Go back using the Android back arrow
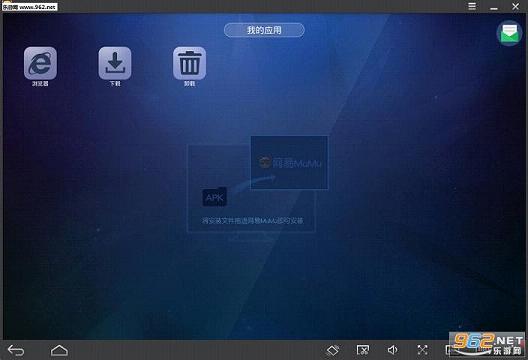Image resolution: width=528 pixels, height=360 pixels. [16, 351]
